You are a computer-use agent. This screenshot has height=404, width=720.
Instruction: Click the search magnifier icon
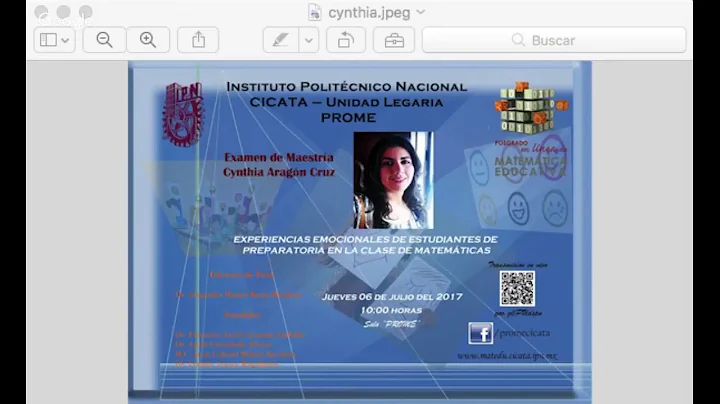(518, 40)
